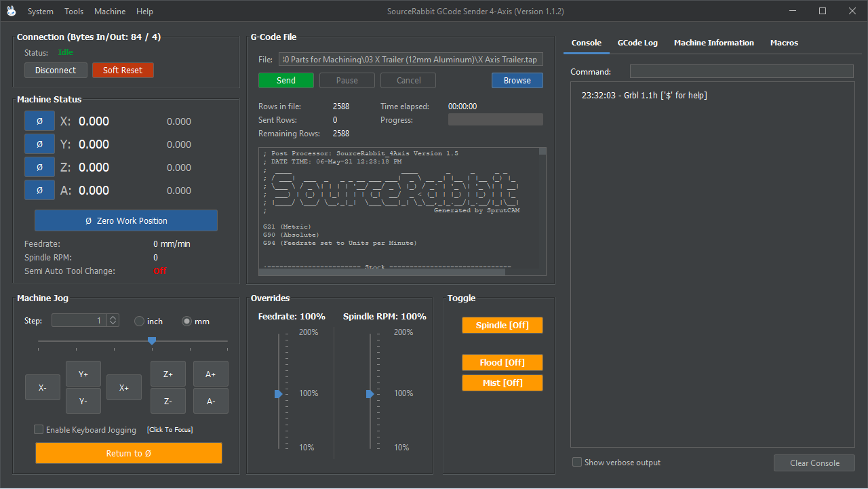
Task: Click the Disconnect button
Action: click(x=56, y=71)
